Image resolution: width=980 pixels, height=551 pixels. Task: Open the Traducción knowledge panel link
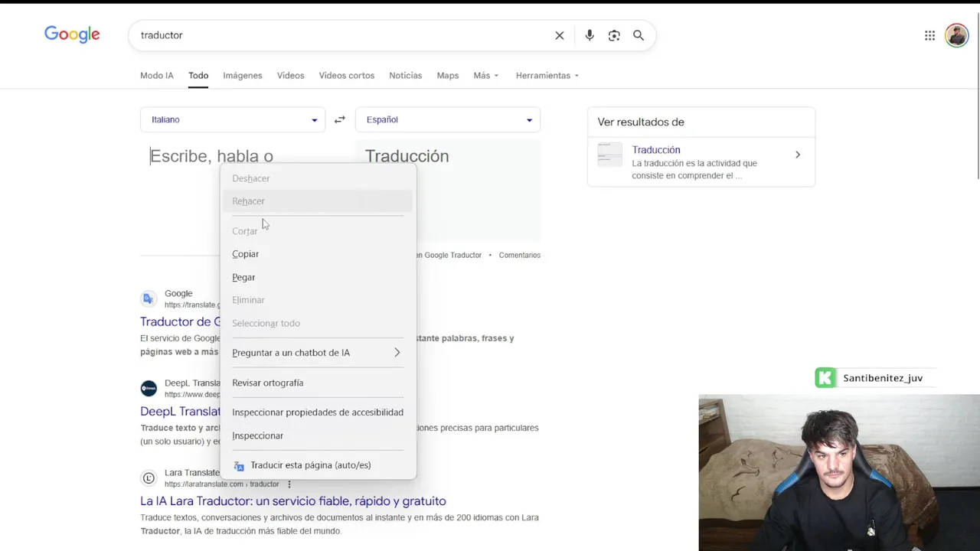pyautogui.click(x=656, y=150)
